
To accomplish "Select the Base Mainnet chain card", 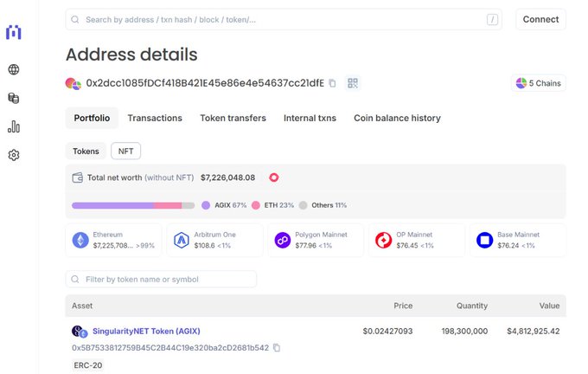I will click(x=518, y=241).
